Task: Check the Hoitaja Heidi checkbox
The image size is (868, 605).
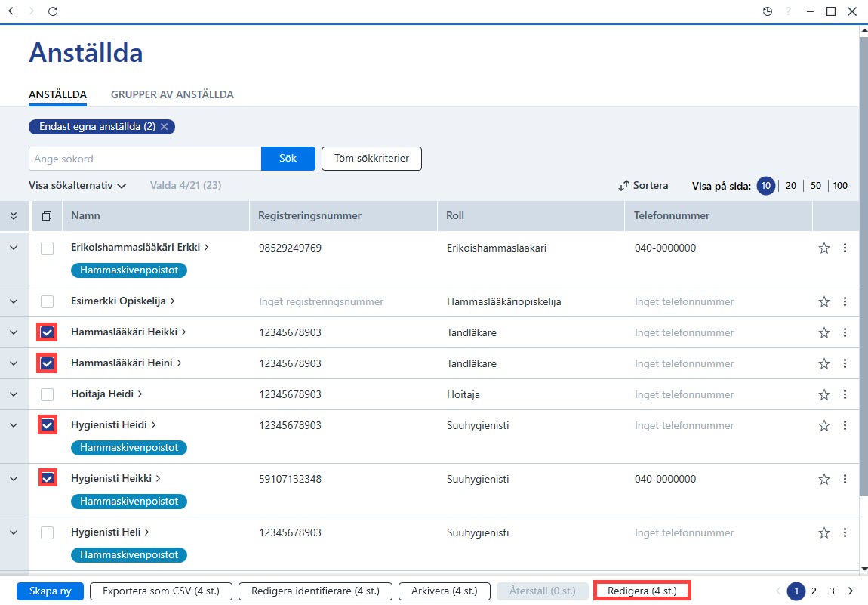Action: (x=47, y=394)
